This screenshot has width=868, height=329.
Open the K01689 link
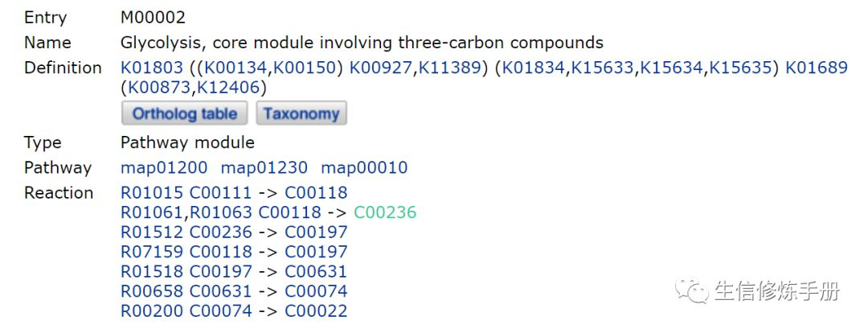[817, 68]
